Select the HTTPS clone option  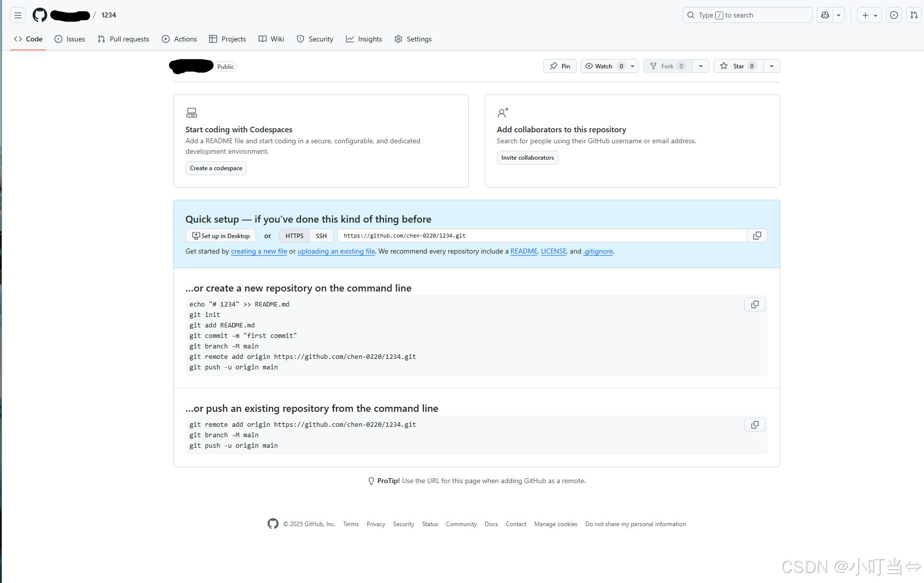[295, 236]
